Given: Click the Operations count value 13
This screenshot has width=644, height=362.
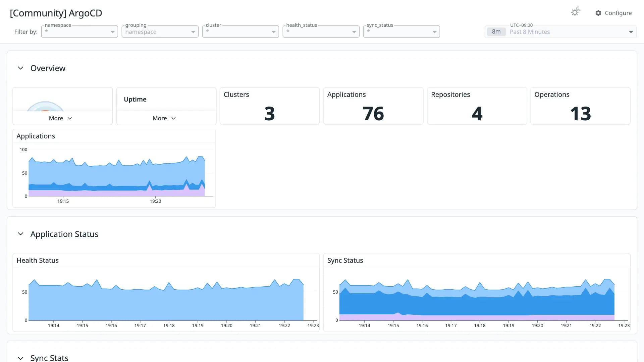Looking at the screenshot, I should (581, 114).
